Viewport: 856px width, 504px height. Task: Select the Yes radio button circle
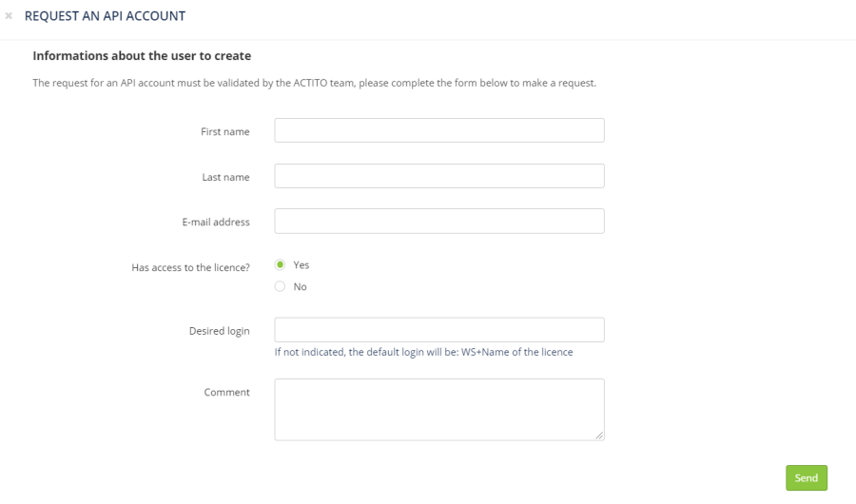tap(281, 265)
